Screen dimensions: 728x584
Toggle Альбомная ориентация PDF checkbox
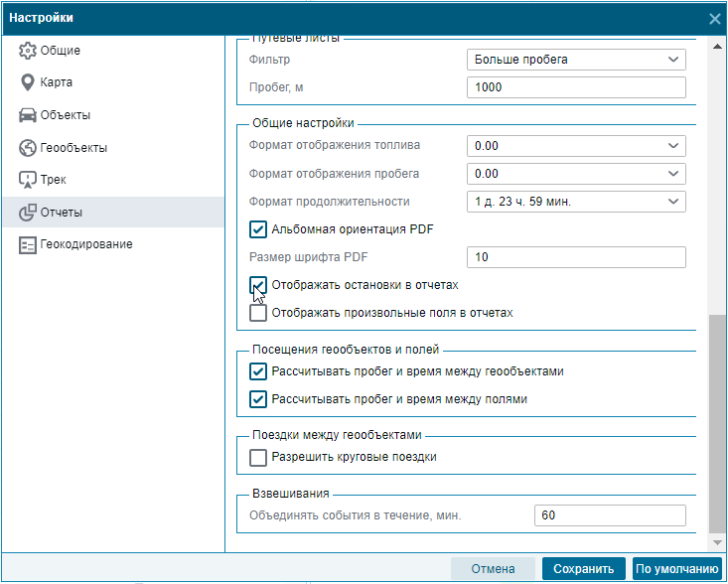[258, 229]
